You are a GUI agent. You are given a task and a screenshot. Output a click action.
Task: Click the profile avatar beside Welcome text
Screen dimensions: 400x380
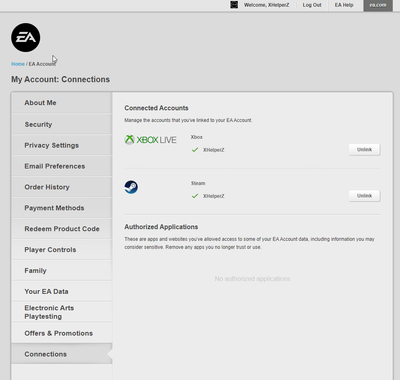point(234,5)
